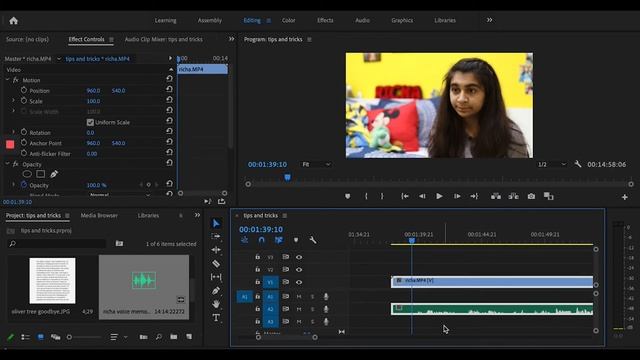Switch to the Graphics workspace
The width and height of the screenshot is (640, 360).
point(402,20)
